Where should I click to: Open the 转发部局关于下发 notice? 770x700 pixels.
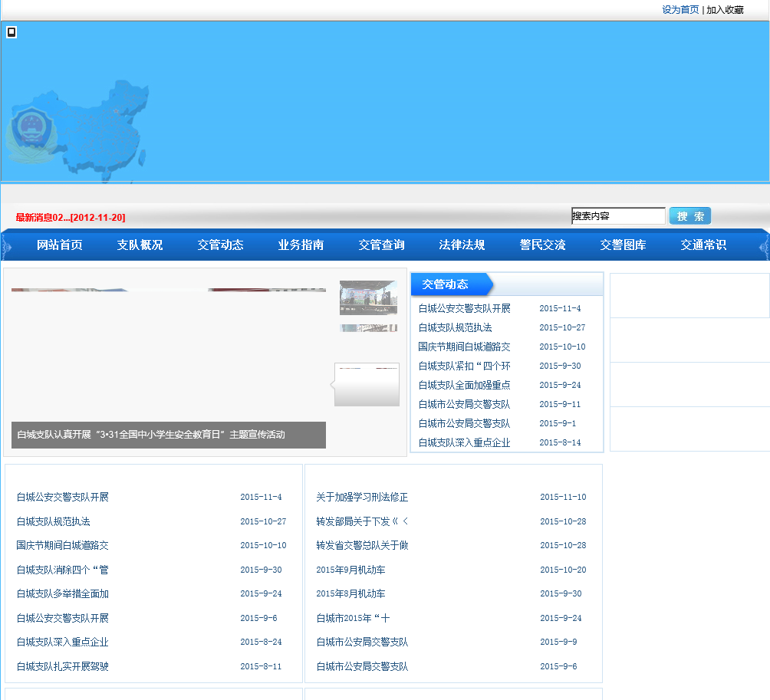pos(362,521)
